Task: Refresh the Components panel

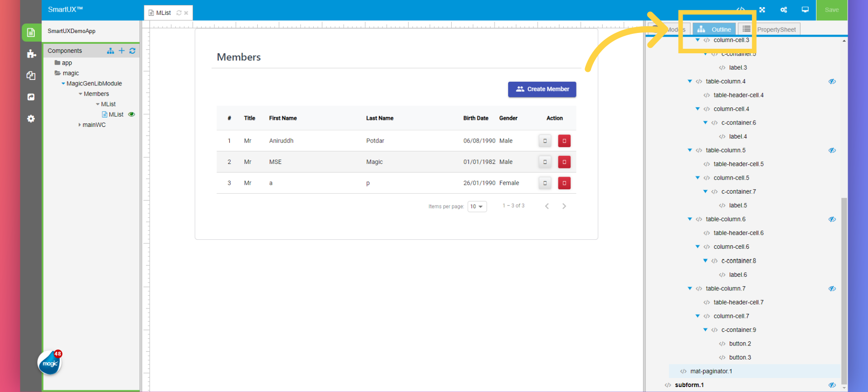Action: coord(132,51)
